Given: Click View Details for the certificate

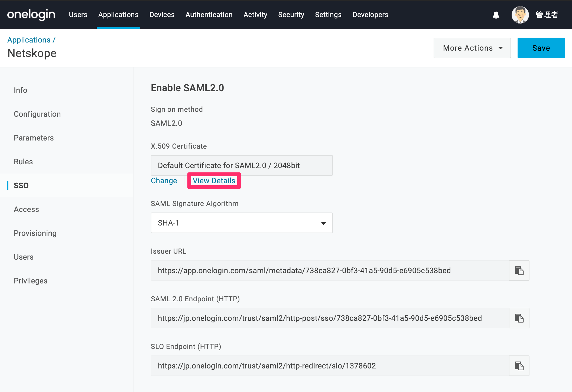Looking at the screenshot, I should (x=214, y=181).
